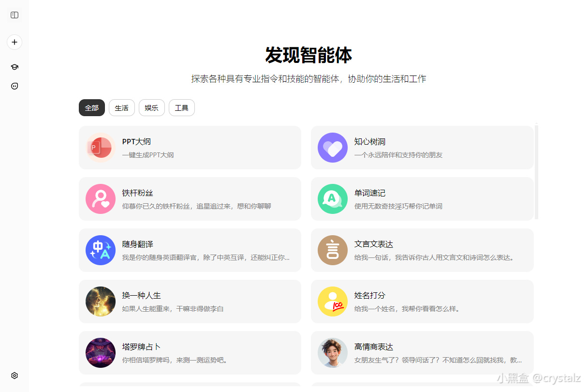Click the 知心树洞 purple heart icon
The width and height of the screenshot is (588, 392).
(332, 148)
